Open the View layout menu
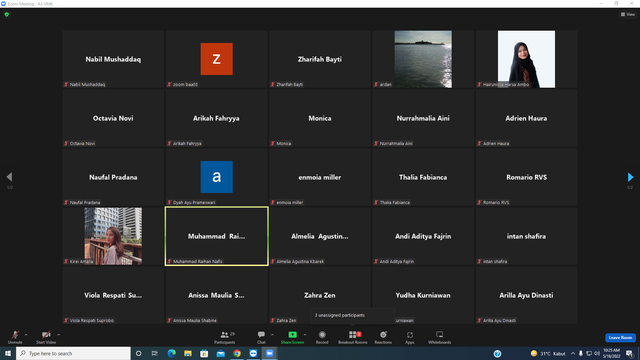Image resolution: width=640 pixels, height=360 pixels. [628, 14]
